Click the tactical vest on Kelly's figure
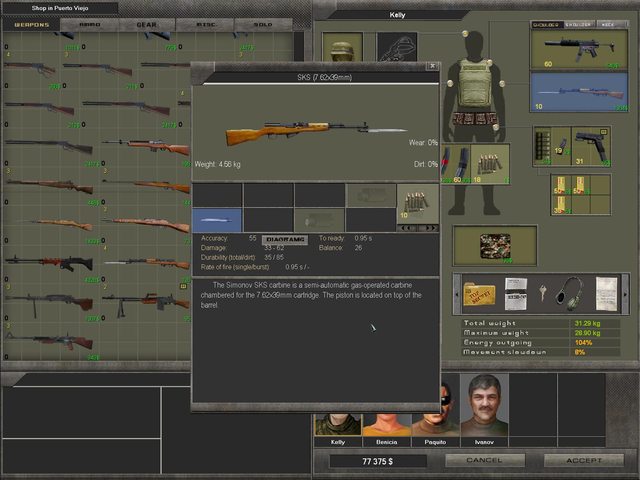The height and width of the screenshot is (480, 640). pyautogui.click(x=475, y=83)
